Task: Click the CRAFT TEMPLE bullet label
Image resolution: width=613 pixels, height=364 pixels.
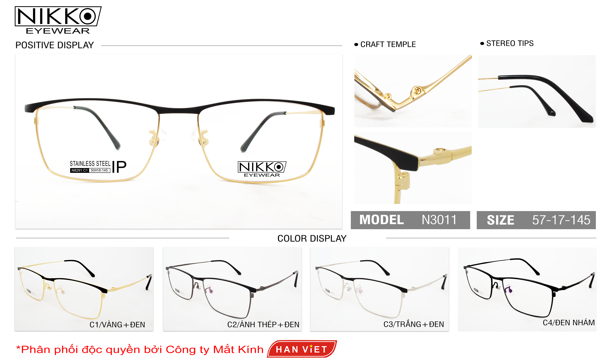Action: click(385, 44)
